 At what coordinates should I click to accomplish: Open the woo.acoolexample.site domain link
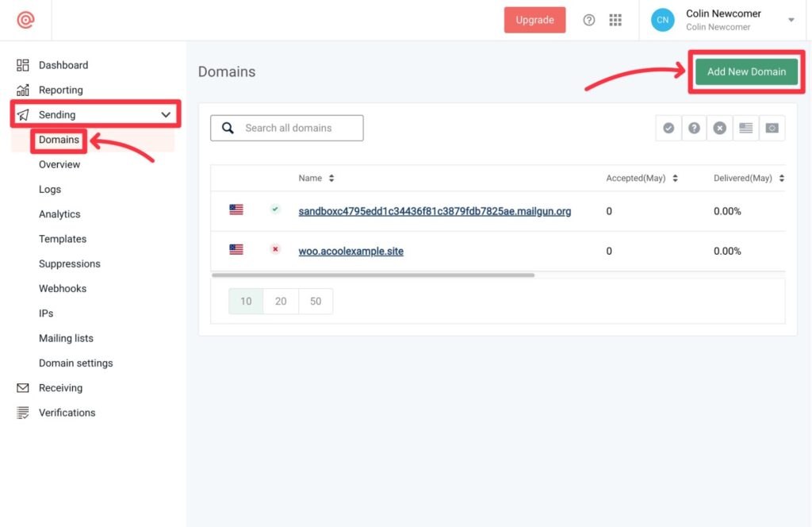click(x=350, y=251)
